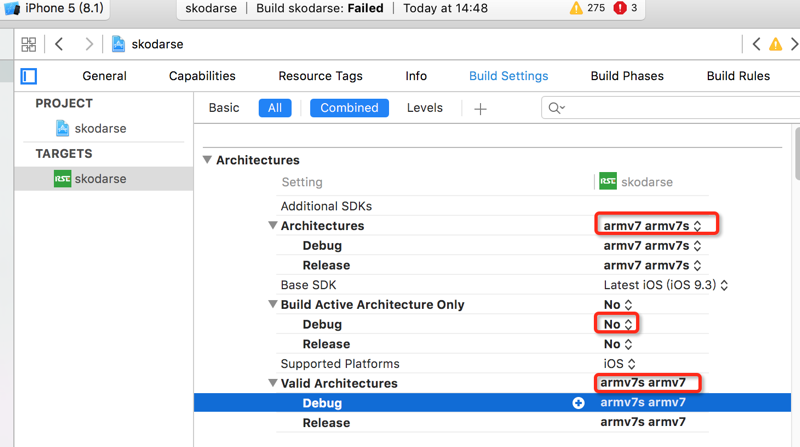Click the plus icon to add build setting

point(480,108)
